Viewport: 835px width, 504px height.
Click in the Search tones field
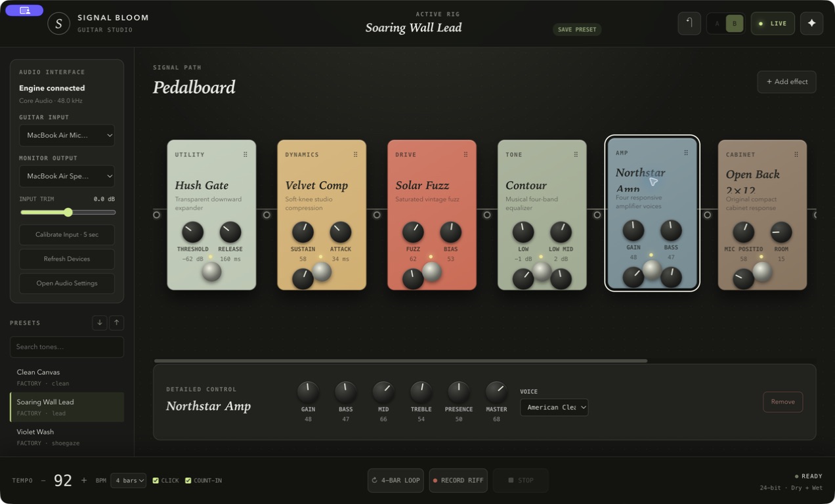click(67, 346)
